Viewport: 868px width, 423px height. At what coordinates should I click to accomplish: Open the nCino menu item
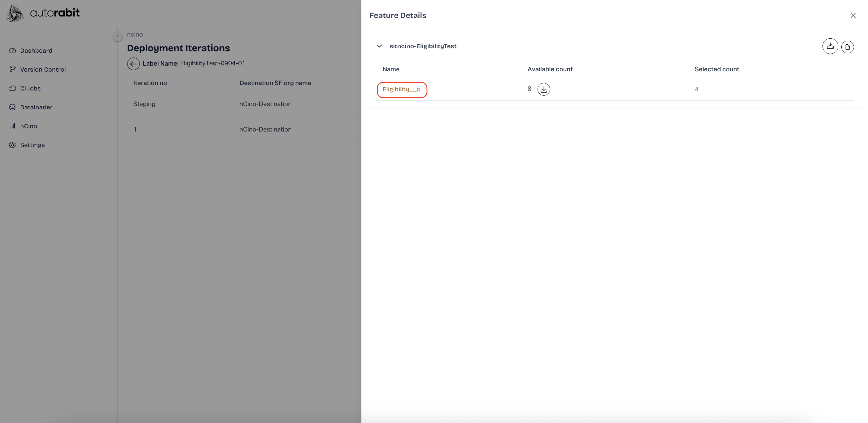click(29, 126)
